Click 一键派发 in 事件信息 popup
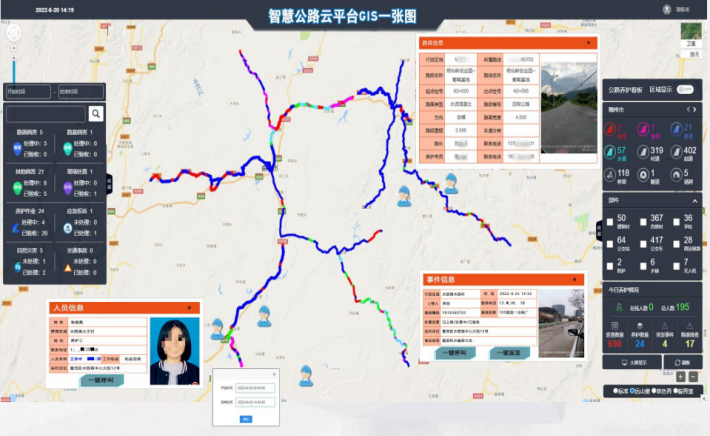710x436 pixels. [509, 353]
